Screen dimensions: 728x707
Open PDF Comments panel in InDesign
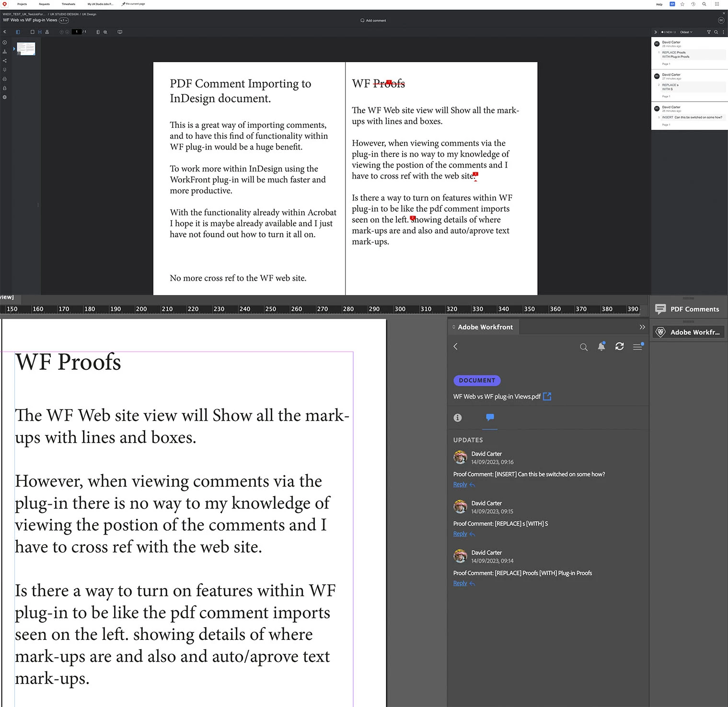tap(688, 309)
